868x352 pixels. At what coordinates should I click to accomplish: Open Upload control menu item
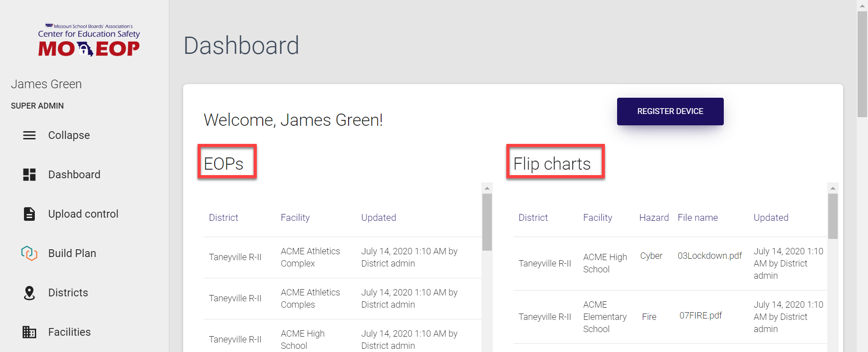click(83, 214)
